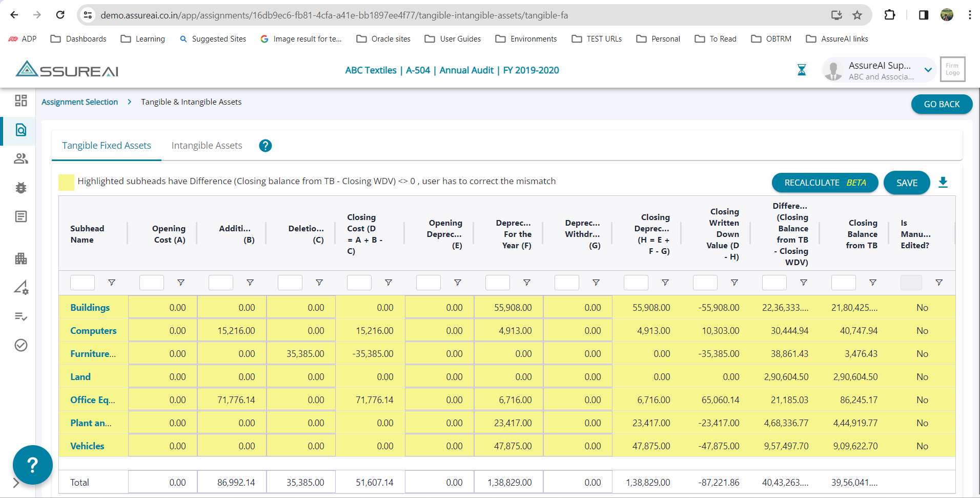Click the GO BACK button
The height and width of the screenshot is (498, 980).
(941, 104)
